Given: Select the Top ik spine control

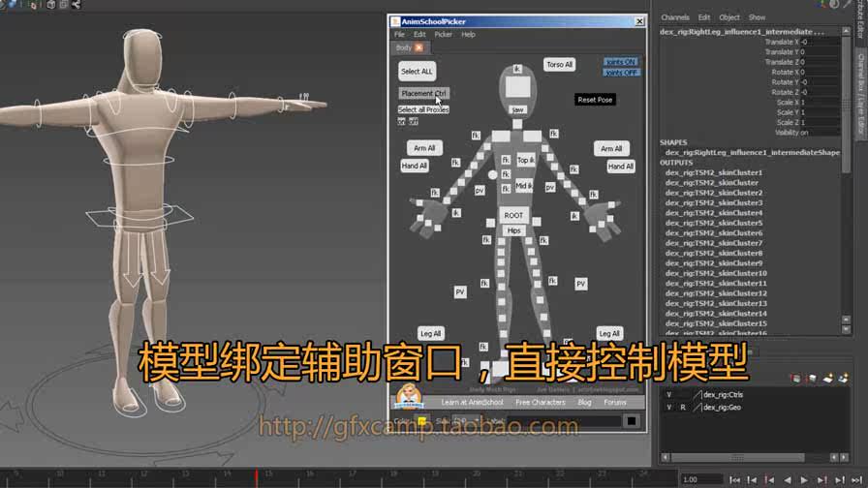Looking at the screenshot, I should point(526,160).
